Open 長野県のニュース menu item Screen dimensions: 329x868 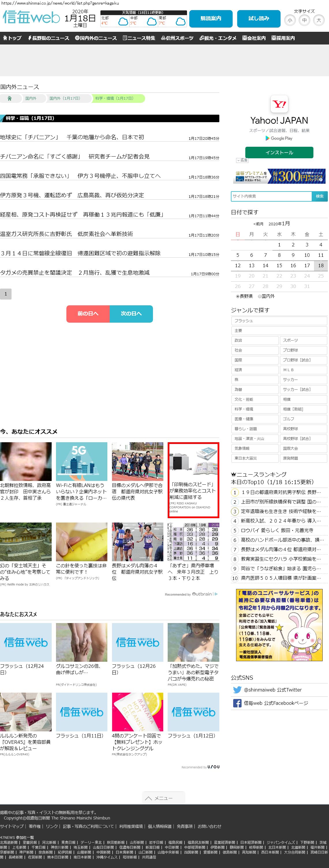[48, 38]
